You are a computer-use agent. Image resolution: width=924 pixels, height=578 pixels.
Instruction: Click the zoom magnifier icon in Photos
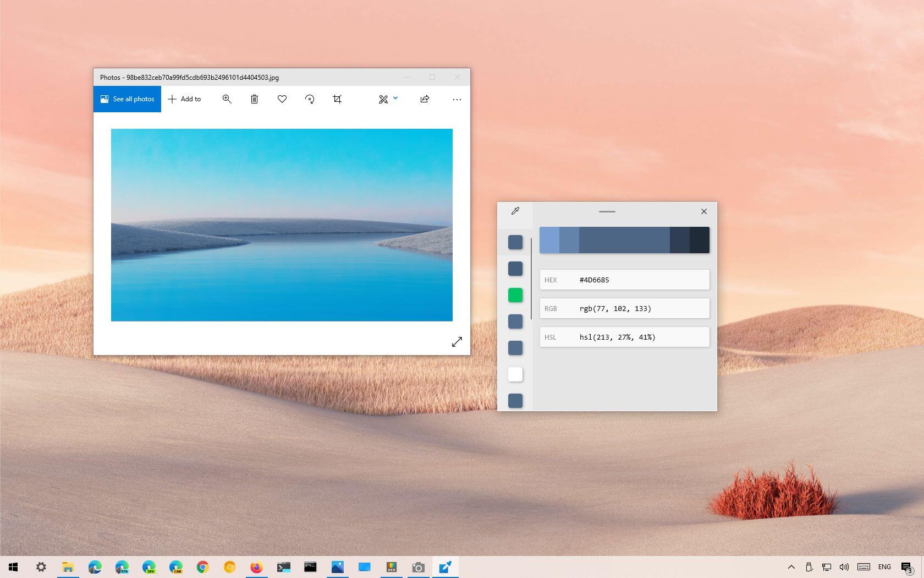click(x=227, y=99)
